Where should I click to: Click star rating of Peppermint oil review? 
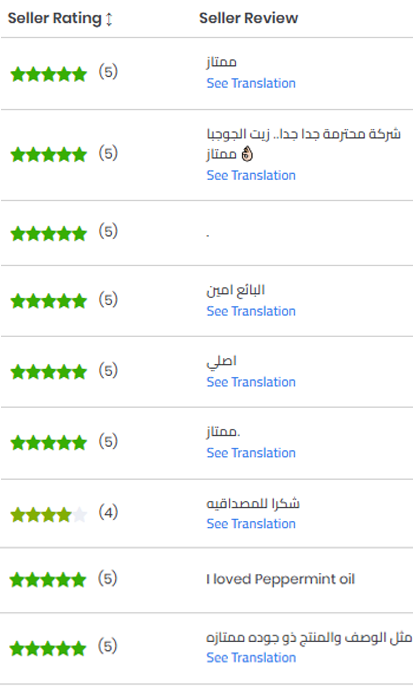point(48,580)
